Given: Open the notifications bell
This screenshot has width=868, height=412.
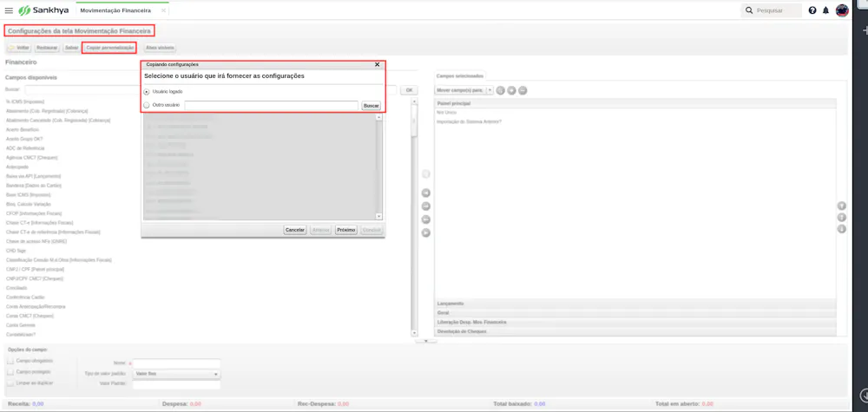Looking at the screenshot, I should click(x=826, y=10).
